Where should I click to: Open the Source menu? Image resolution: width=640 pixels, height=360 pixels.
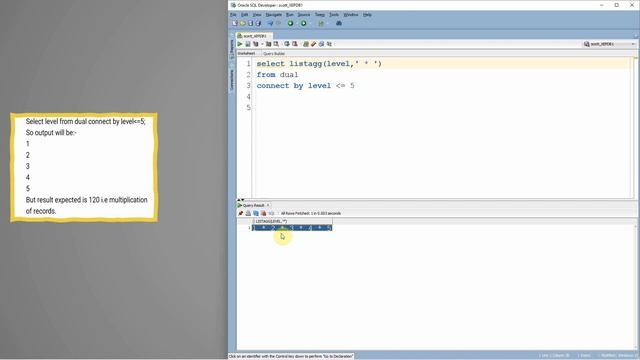click(x=304, y=15)
